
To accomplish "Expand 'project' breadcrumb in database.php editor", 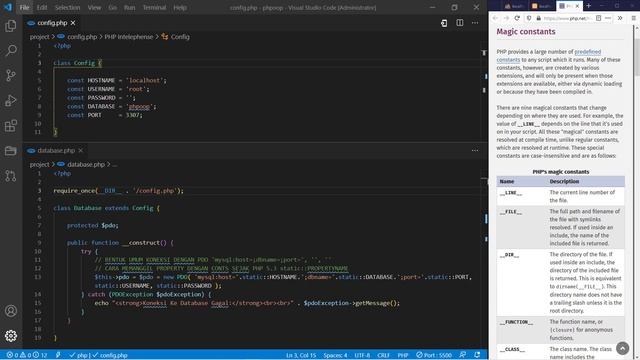I will [x=40, y=164].
